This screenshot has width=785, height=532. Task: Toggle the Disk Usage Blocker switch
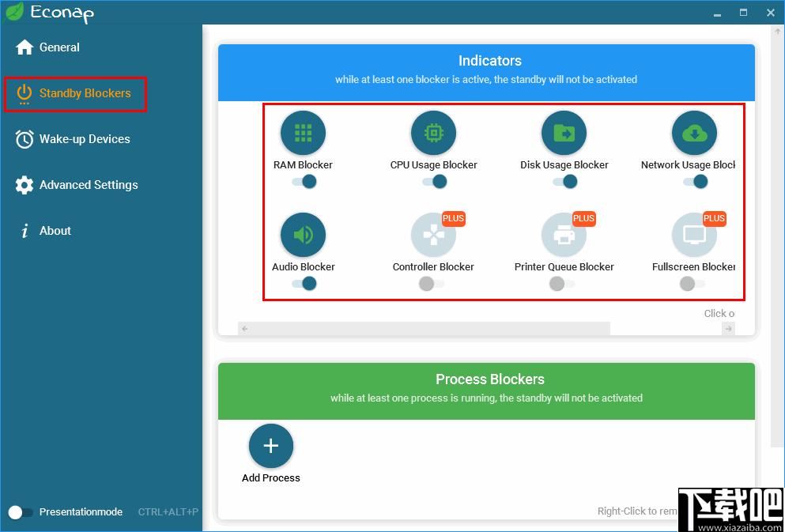(x=565, y=182)
